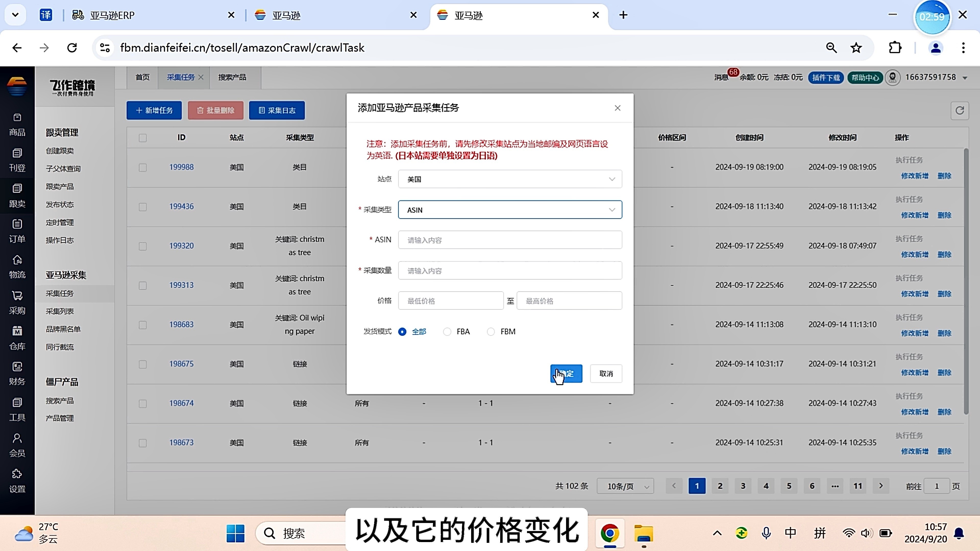Open the 跟卖 sidebar section
The height and width of the screenshot is (551, 980).
click(17, 196)
